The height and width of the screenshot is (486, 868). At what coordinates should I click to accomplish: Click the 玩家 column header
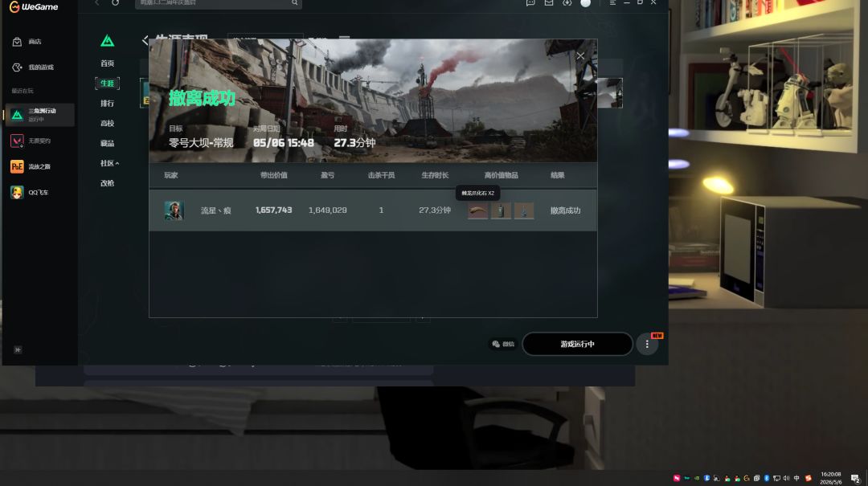click(171, 175)
